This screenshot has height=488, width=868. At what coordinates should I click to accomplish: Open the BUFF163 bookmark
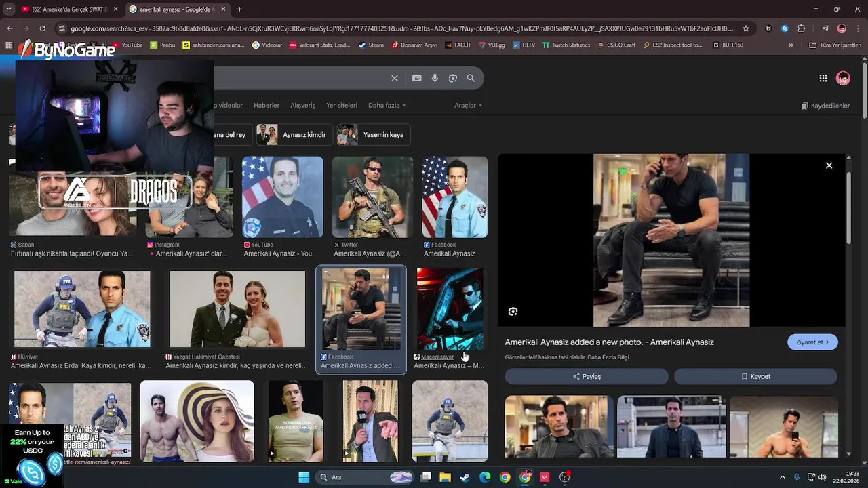(x=728, y=45)
